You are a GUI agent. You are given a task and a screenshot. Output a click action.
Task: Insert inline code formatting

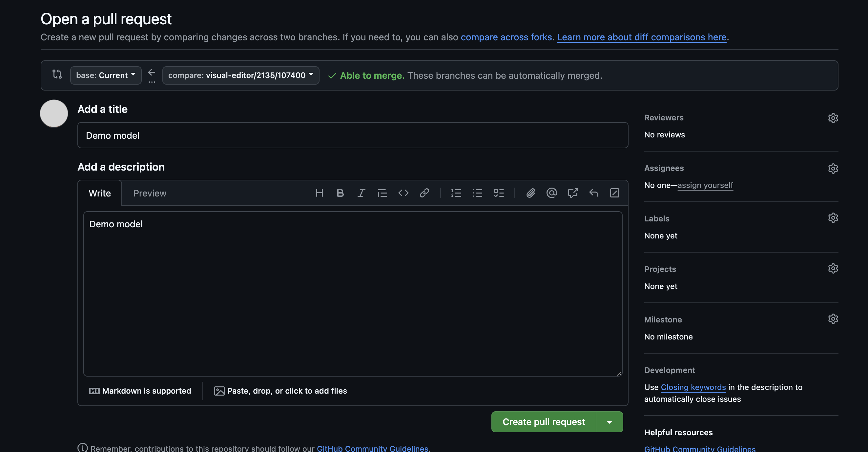[x=403, y=193]
